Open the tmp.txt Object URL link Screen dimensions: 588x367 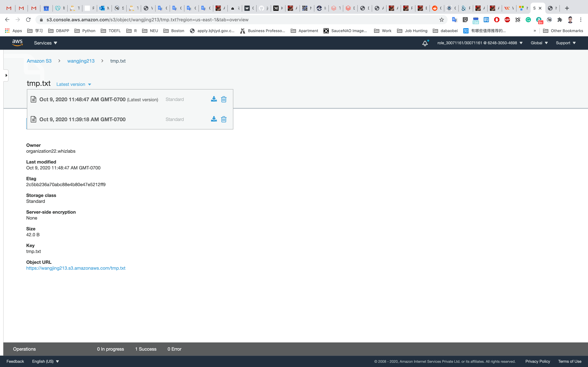click(x=76, y=268)
